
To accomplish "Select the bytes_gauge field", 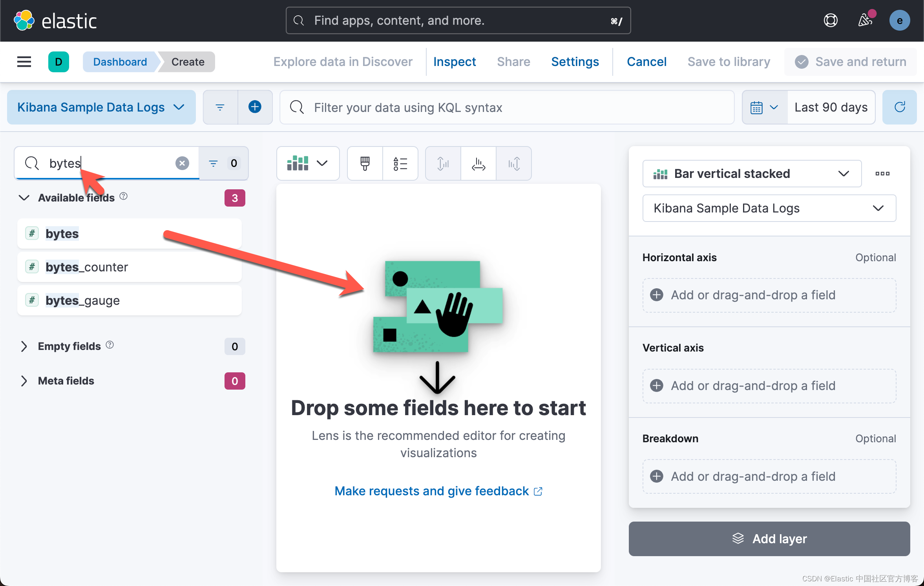I will (x=130, y=300).
